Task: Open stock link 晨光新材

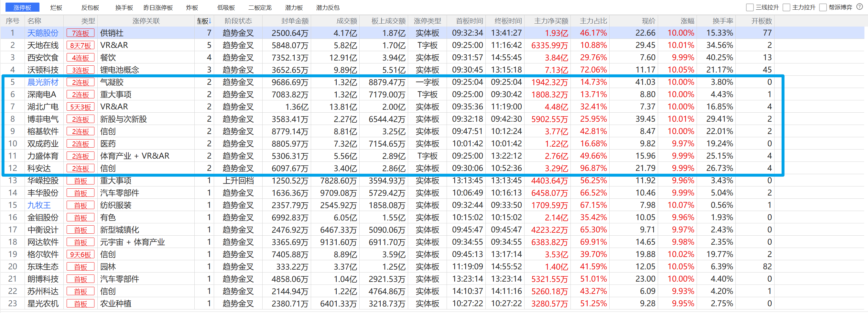Action: tap(43, 82)
